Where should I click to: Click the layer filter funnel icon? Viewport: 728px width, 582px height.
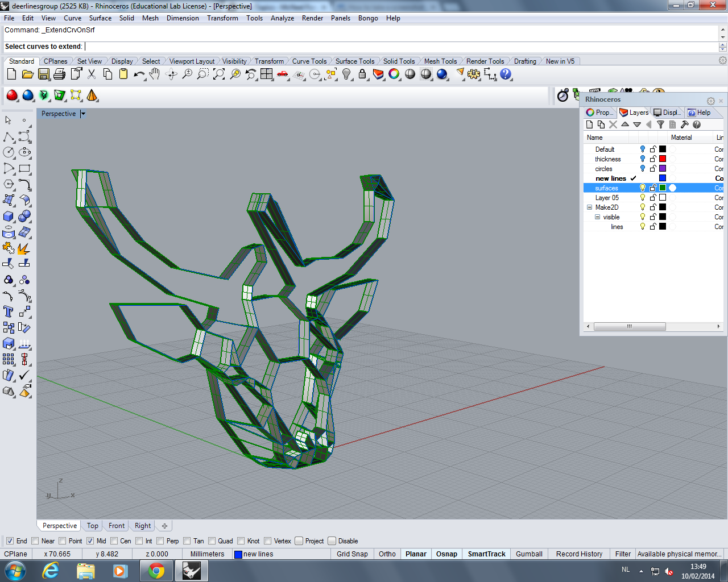click(660, 124)
